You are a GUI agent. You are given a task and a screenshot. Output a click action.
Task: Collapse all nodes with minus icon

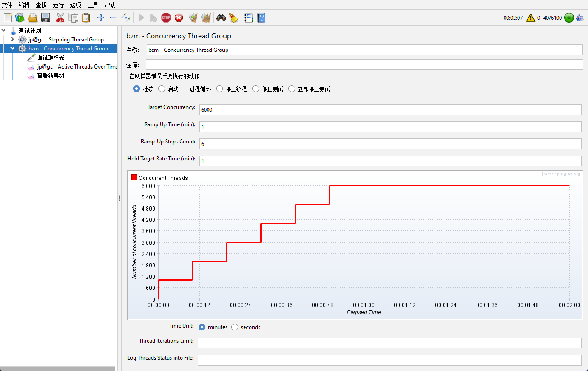(x=113, y=18)
